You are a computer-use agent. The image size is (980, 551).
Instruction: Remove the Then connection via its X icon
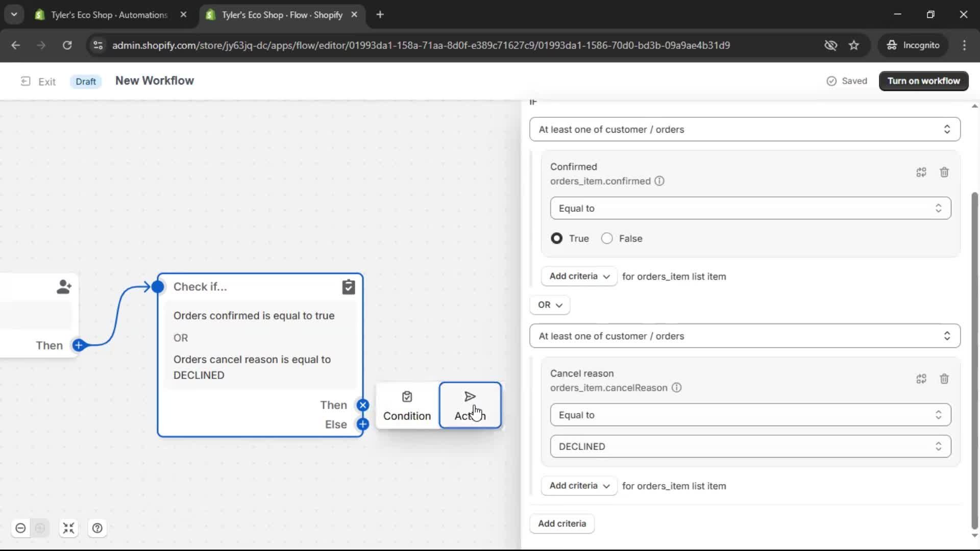(x=363, y=405)
